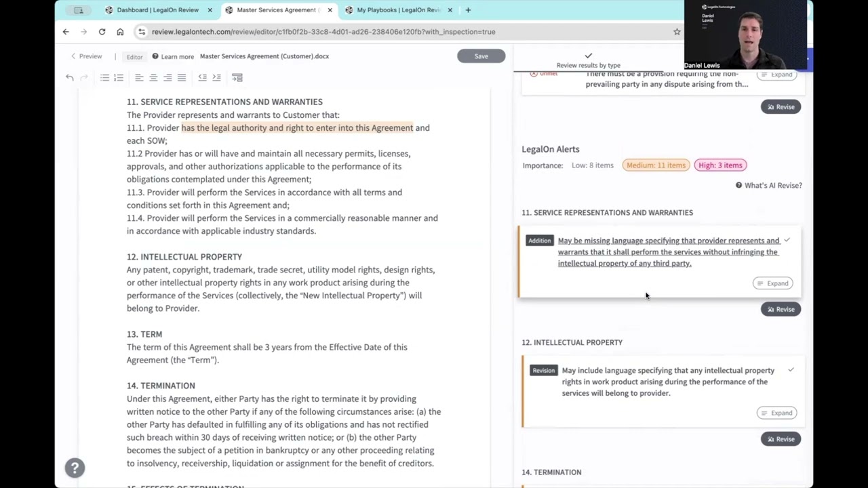Image resolution: width=868 pixels, height=488 pixels.
Task: Go back to Preview mode
Action: coord(86,56)
